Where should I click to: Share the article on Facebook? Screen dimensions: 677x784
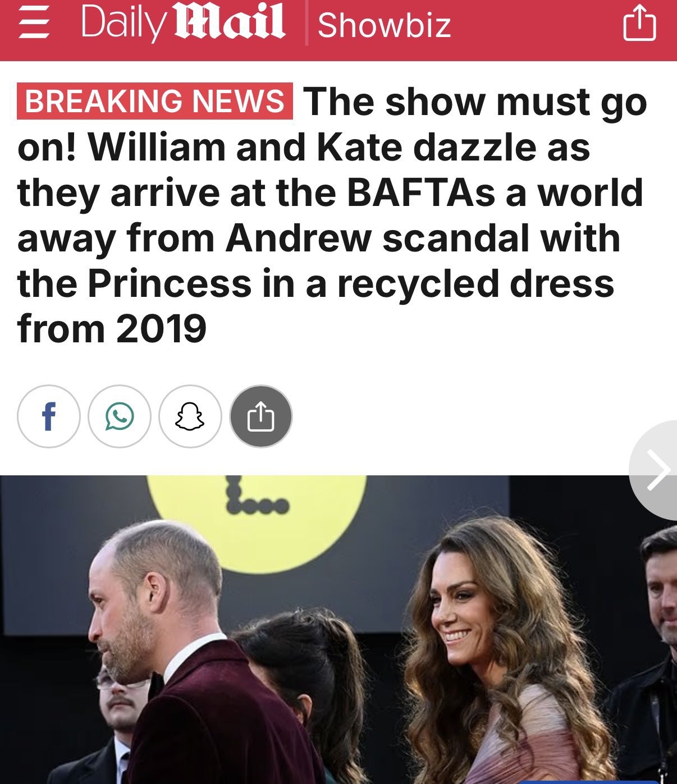(x=49, y=416)
